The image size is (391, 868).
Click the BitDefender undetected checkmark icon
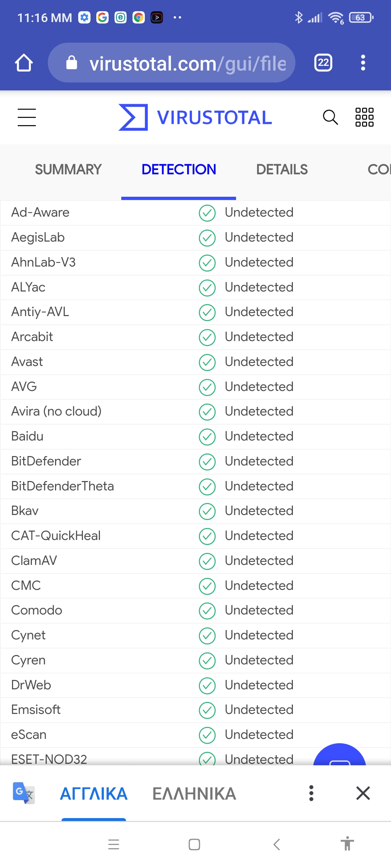point(207,461)
